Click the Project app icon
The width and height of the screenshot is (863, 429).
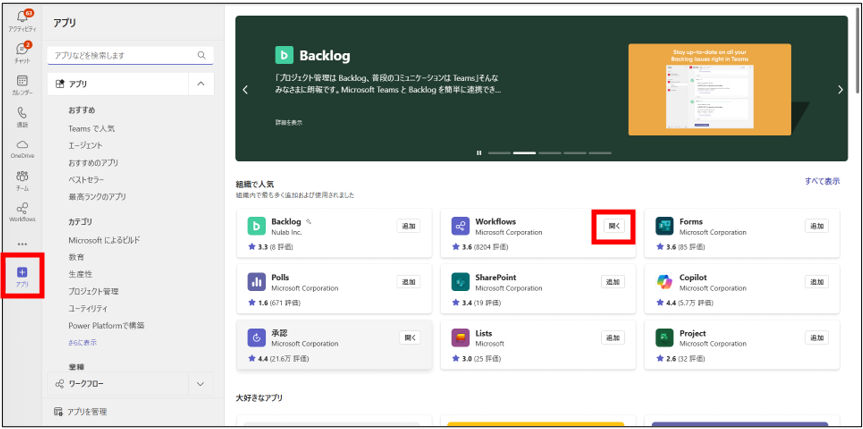point(665,338)
